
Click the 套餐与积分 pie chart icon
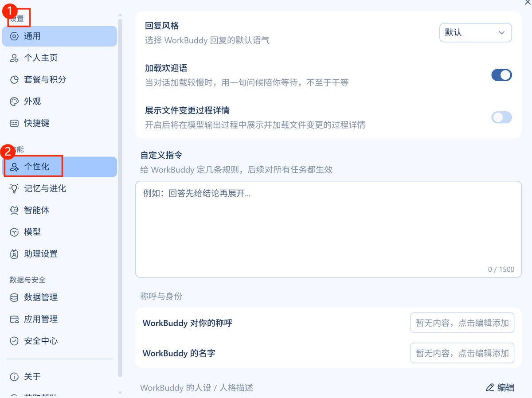point(14,80)
